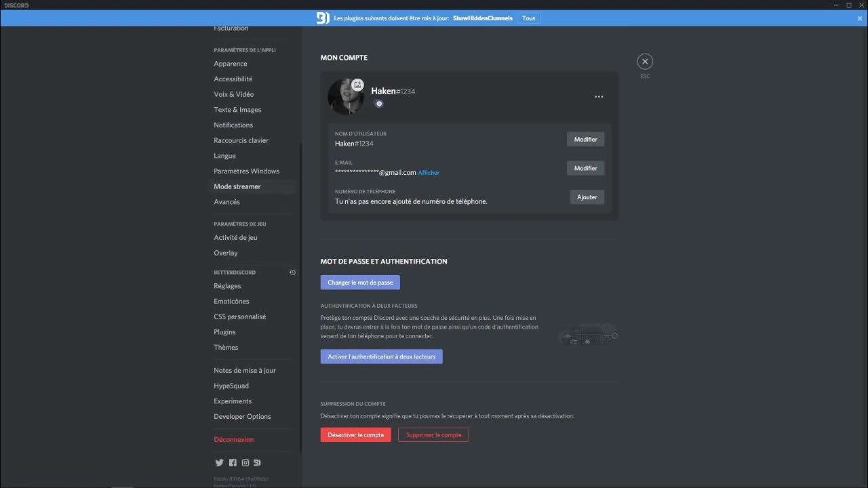Click Haken#1234 under Nom d'utilisateur
The image size is (868, 488).
tap(354, 144)
